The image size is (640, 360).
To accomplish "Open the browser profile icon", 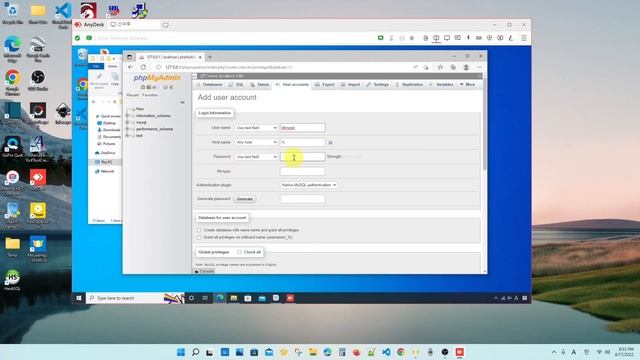I will tap(466, 67).
